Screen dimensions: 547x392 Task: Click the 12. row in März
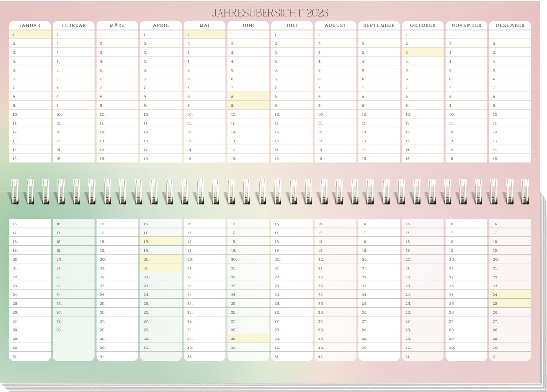[x=117, y=132]
